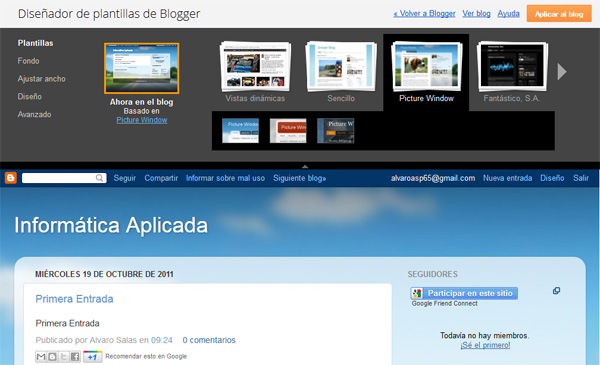This screenshot has height=365, width=600.
Task: Click the 'Ahora en el blog' preview thumbnail
Action: [142, 68]
